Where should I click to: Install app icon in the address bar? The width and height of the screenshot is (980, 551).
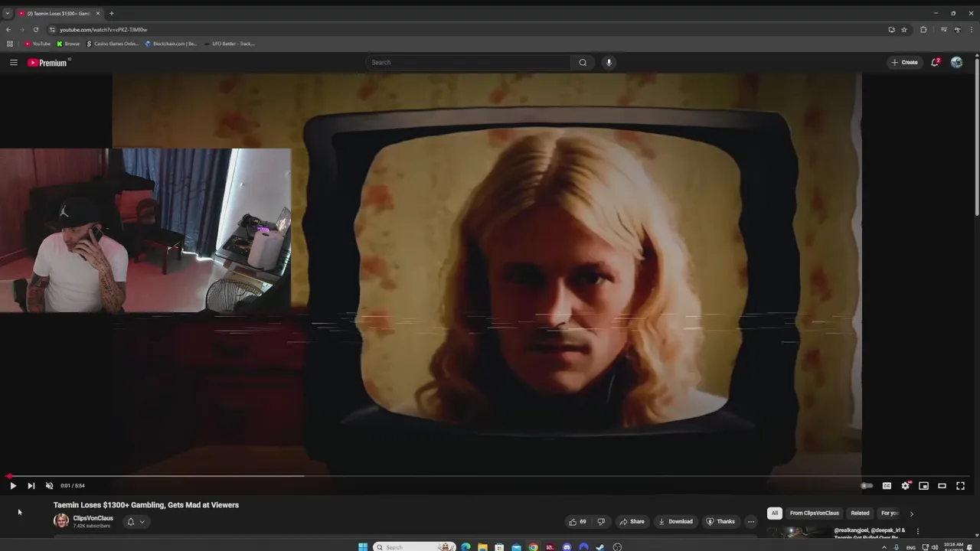click(891, 29)
